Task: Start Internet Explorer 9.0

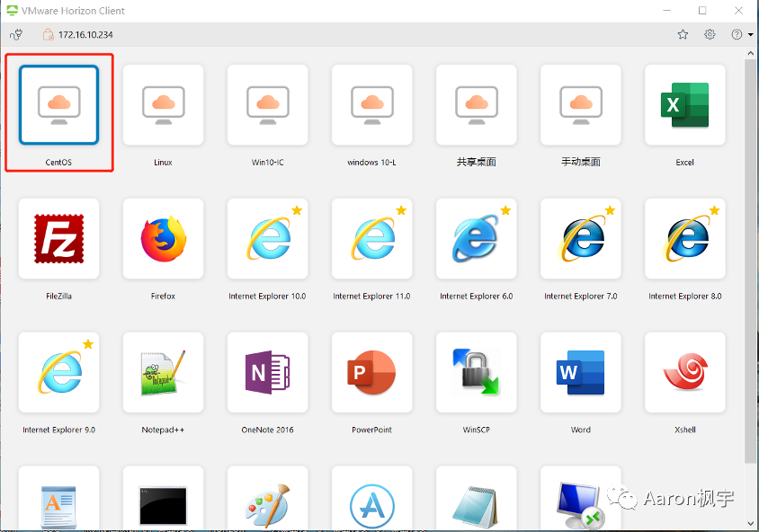Action: pyautogui.click(x=59, y=372)
